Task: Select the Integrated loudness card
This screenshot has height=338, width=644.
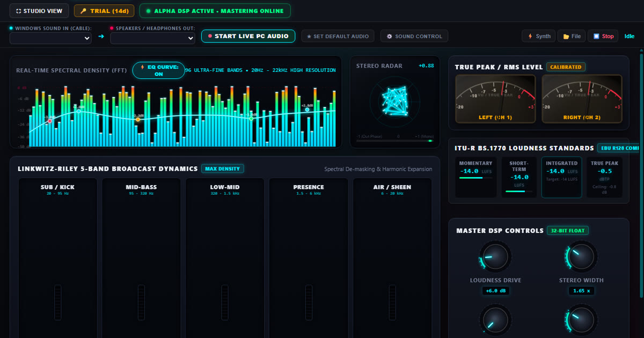Action: [x=561, y=177]
